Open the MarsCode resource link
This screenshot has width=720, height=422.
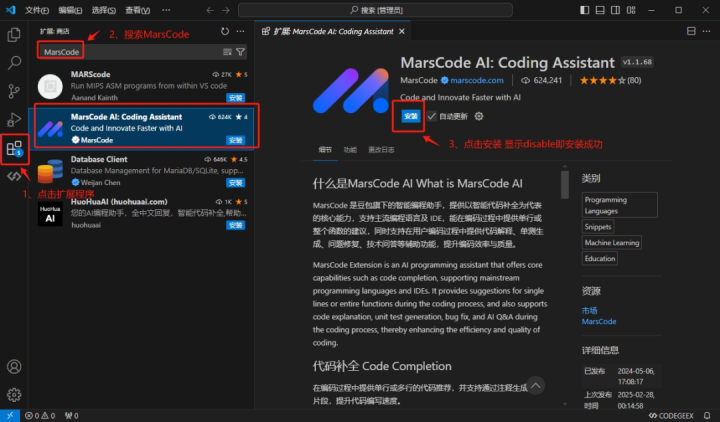click(x=599, y=321)
